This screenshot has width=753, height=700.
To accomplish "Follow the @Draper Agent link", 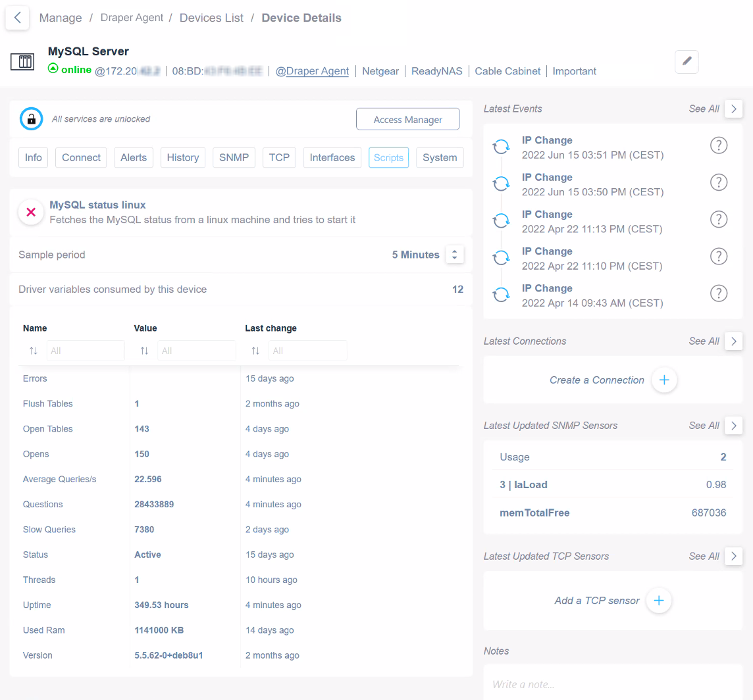I will [x=312, y=71].
